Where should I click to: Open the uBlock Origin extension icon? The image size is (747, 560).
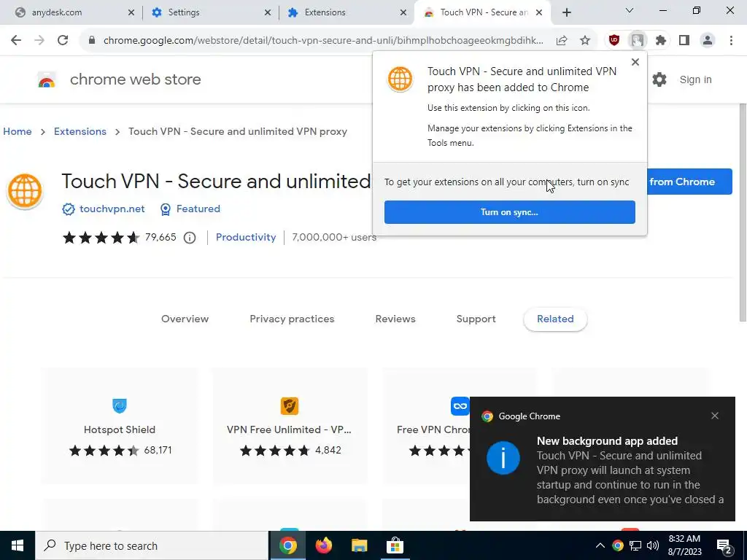pos(614,41)
